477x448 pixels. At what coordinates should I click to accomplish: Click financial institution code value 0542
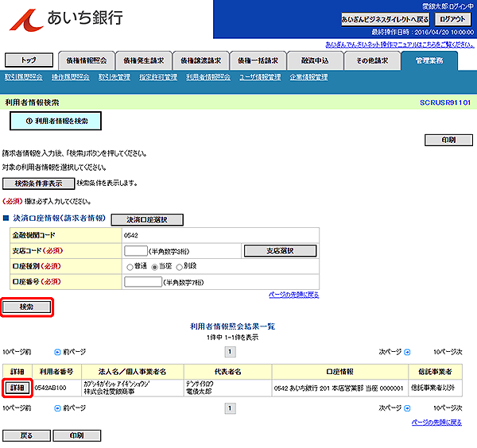tap(131, 236)
